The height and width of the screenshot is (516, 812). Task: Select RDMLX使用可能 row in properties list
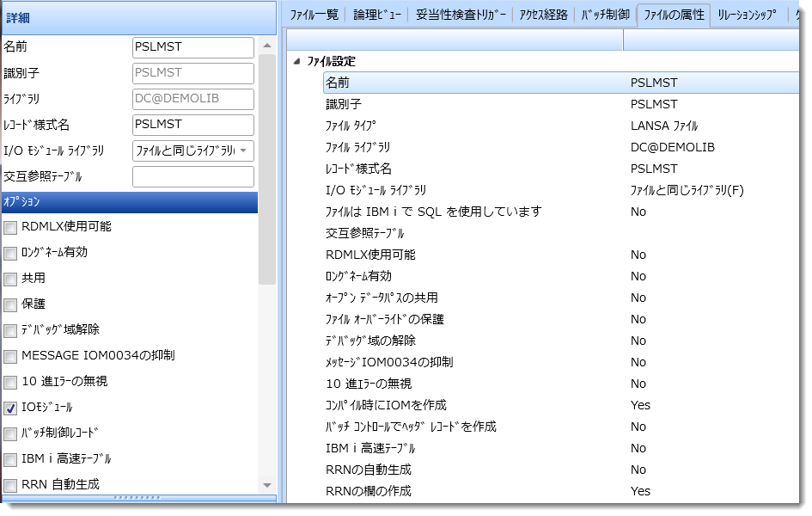(x=561, y=255)
